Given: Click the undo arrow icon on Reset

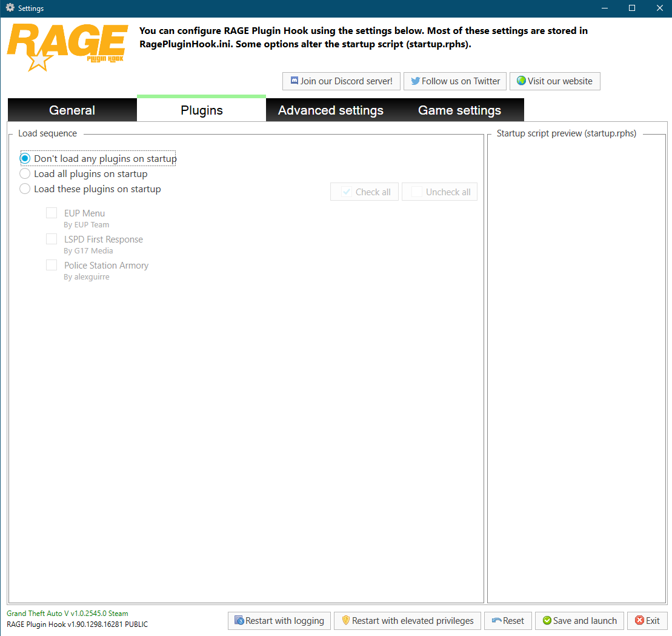Looking at the screenshot, I should pos(497,621).
